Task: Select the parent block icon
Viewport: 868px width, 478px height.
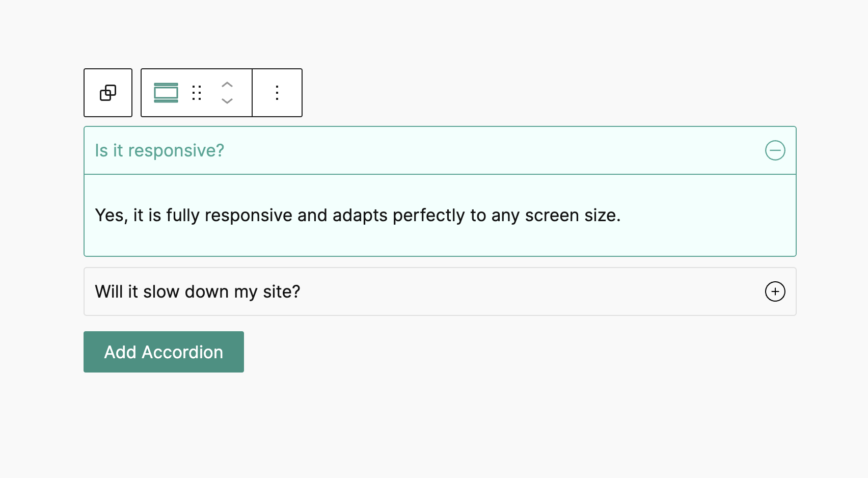Action: [x=108, y=93]
